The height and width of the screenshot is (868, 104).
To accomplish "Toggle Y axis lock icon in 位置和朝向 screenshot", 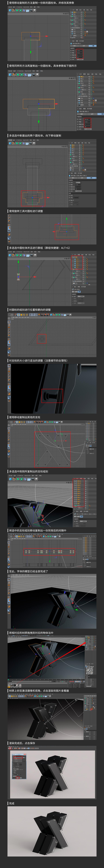I will (x=33, y=315).
